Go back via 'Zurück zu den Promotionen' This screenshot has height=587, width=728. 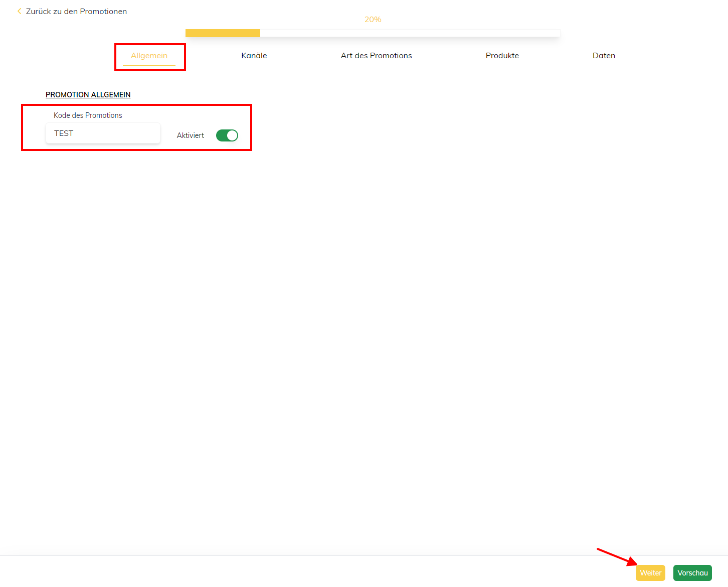pos(76,11)
